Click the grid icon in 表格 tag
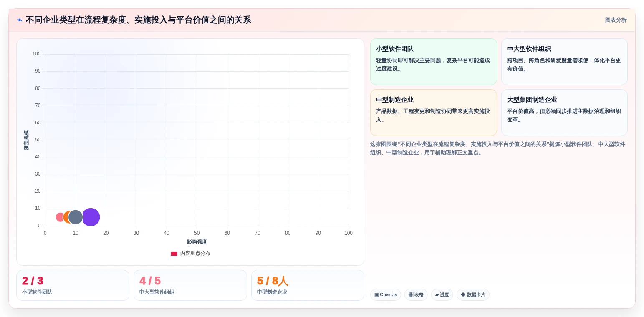Image resolution: width=644 pixels, height=317 pixels. pos(411,295)
